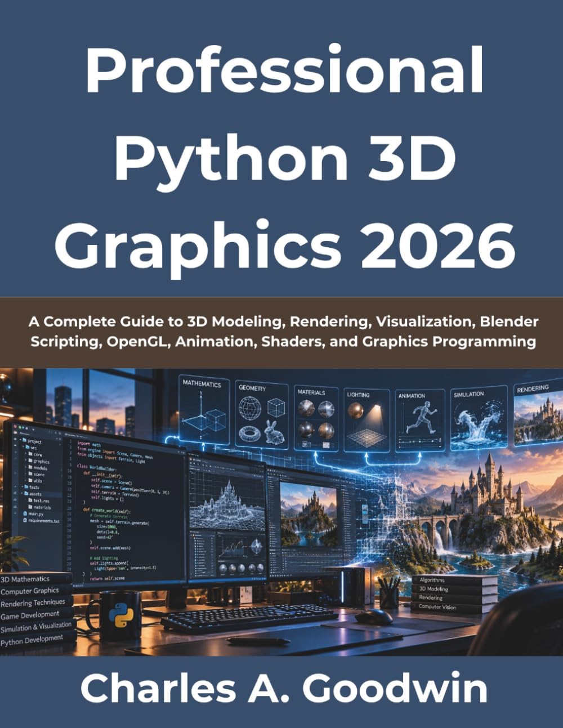This screenshot has width=563, height=728.
Task: Click the "def create_world(self):" code line
Action: coord(107,510)
